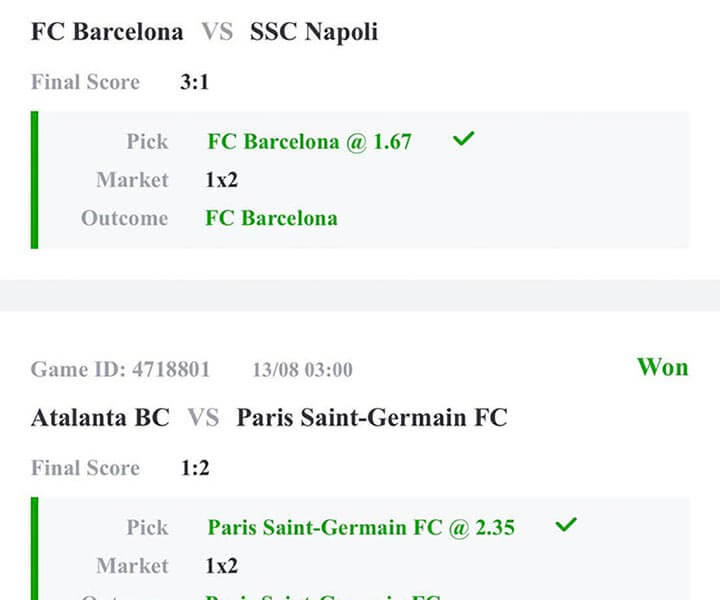The width and height of the screenshot is (720, 600).
Task: Click the Outcome label in Barcelona bet
Action: [x=124, y=218]
